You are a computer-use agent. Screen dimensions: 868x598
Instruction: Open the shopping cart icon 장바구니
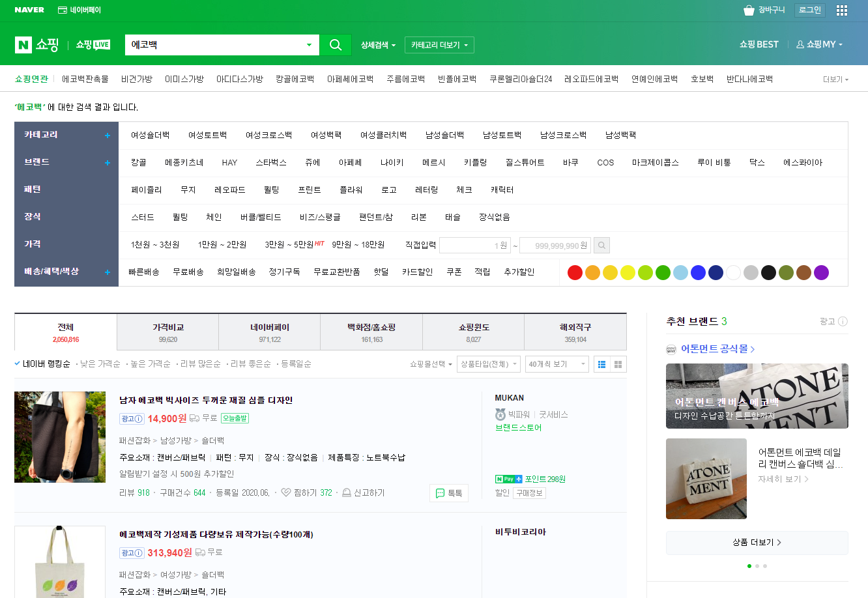749,10
